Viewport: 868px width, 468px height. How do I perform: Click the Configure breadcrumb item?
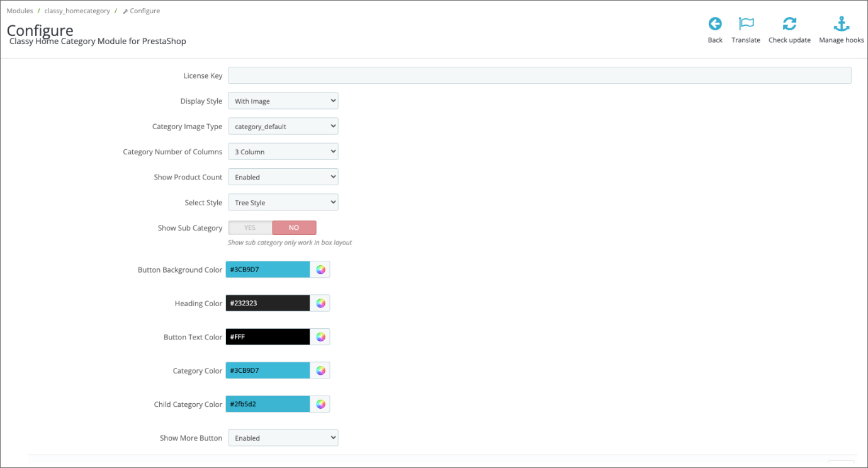[x=141, y=11]
